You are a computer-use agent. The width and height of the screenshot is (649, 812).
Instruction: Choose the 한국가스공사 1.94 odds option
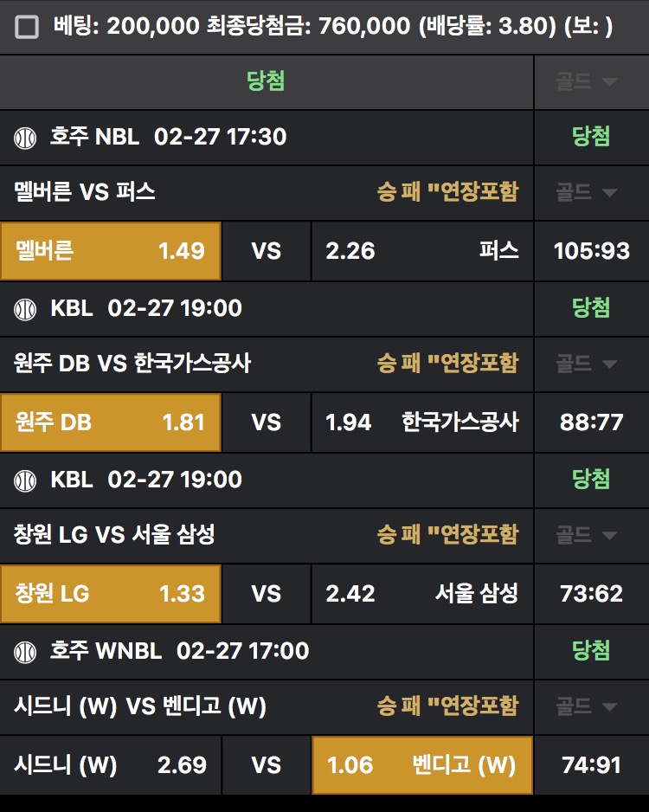422,422
